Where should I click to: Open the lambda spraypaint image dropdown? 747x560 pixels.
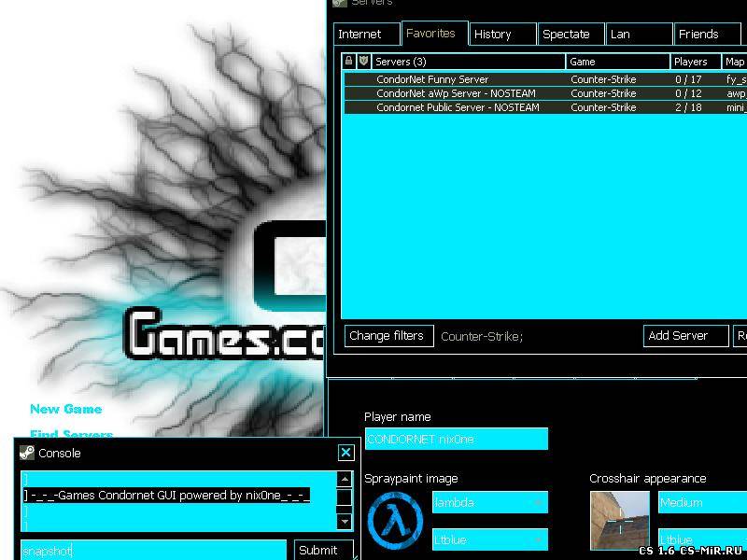(489, 502)
